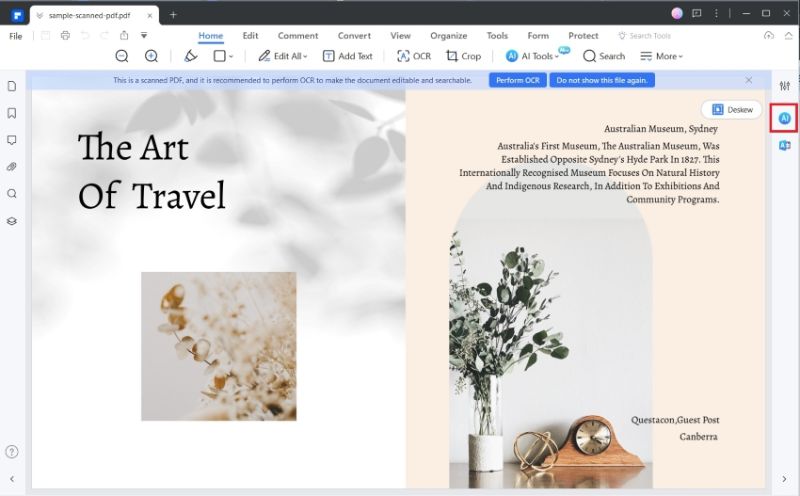This screenshot has width=800, height=496.
Task: Switch to the View tab
Action: 401,36
